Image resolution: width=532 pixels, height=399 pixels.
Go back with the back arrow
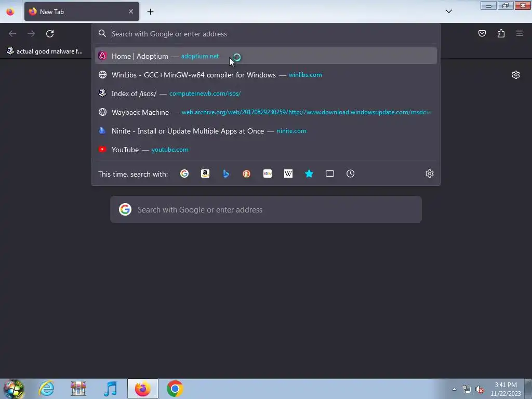12,34
